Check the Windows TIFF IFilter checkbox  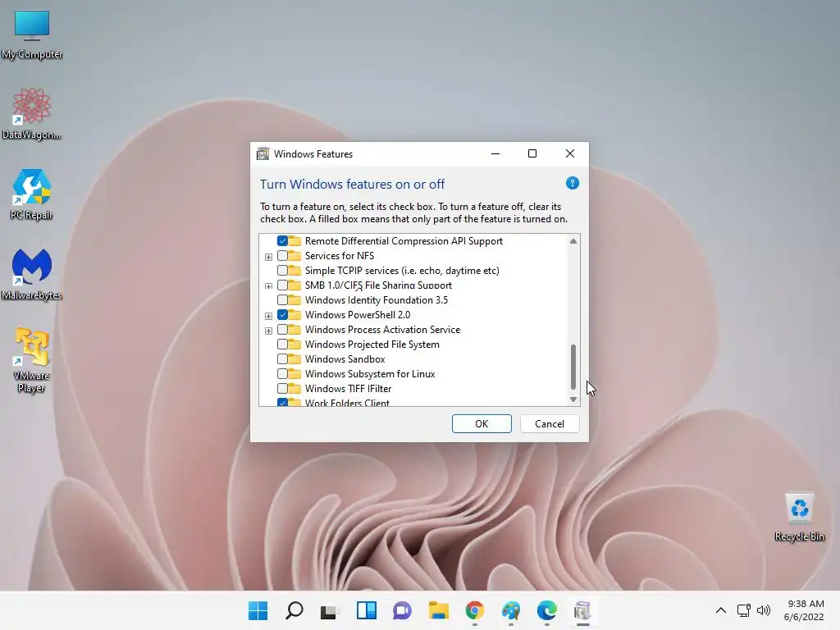282,388
